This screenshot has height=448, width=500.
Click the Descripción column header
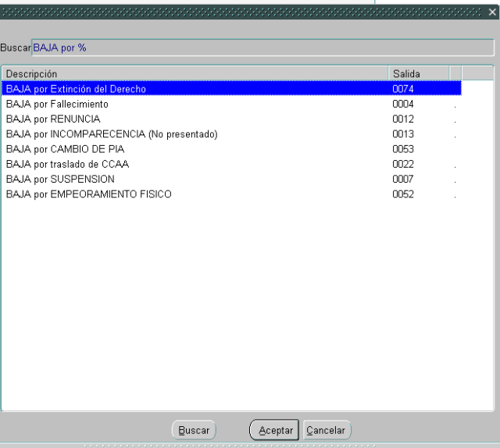[195, 73]
